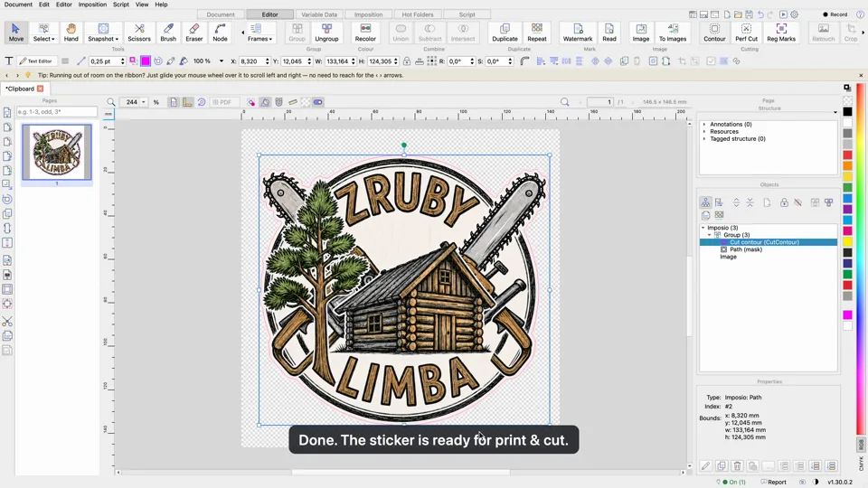Open the Recolor tool
The height and width of the screenshot is (488, 868).
click(x=365, y=33)
